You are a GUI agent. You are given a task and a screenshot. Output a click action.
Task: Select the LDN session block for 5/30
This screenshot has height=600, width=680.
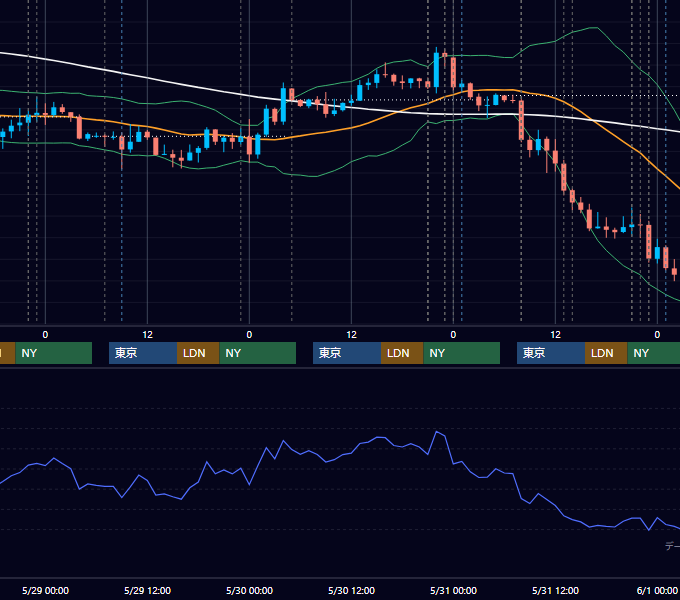402,353
